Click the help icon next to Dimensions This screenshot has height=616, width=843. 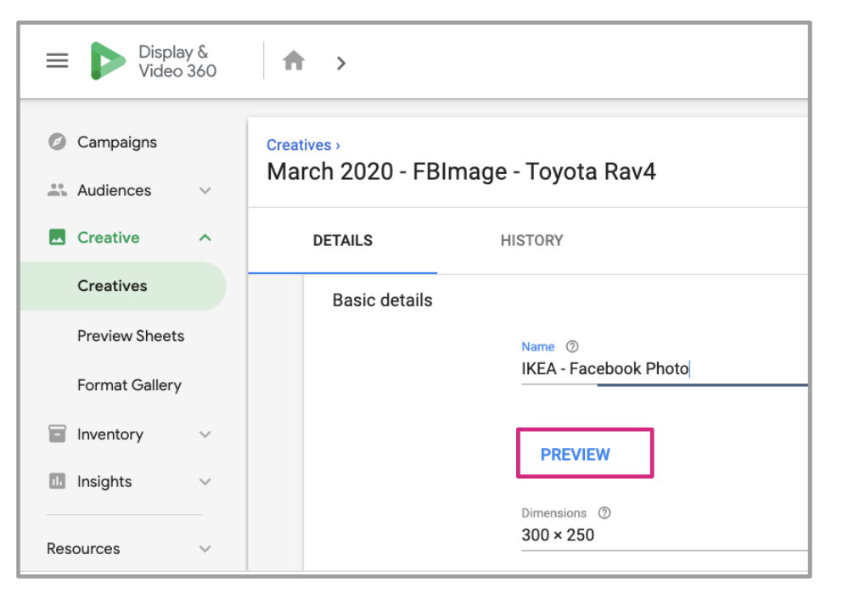click(604, 513)
